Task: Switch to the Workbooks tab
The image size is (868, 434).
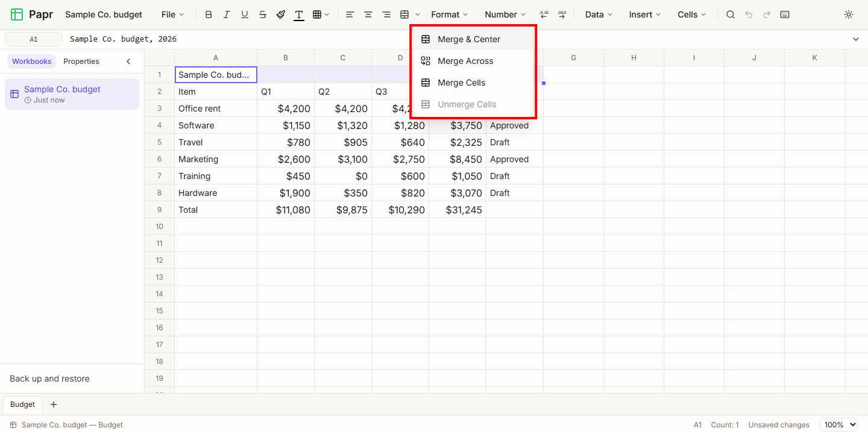Action: click(32, 61)
